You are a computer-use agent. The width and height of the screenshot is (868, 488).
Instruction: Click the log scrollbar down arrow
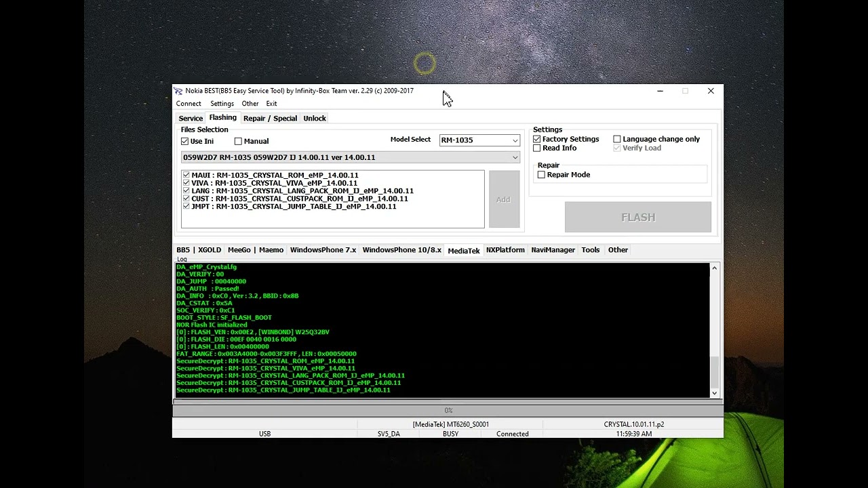[x=714, y=392]
